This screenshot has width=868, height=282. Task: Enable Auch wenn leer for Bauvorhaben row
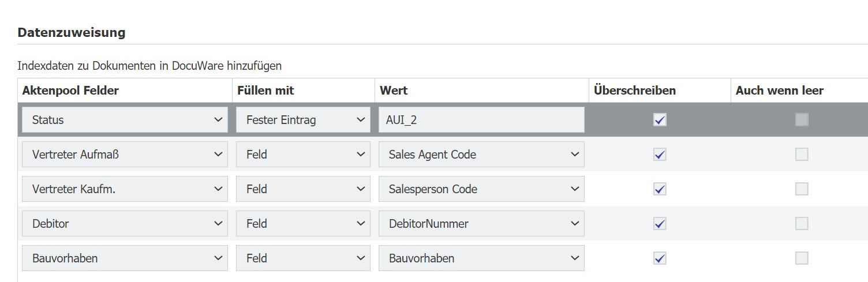click(x=802, y=258)
